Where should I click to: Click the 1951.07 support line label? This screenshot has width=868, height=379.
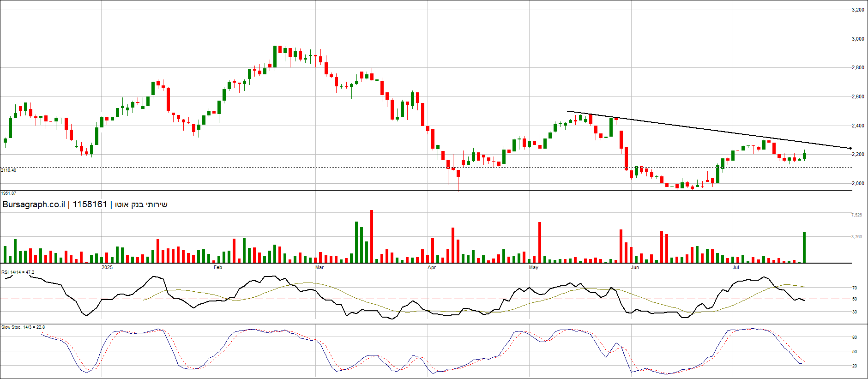tap(8, 193)
